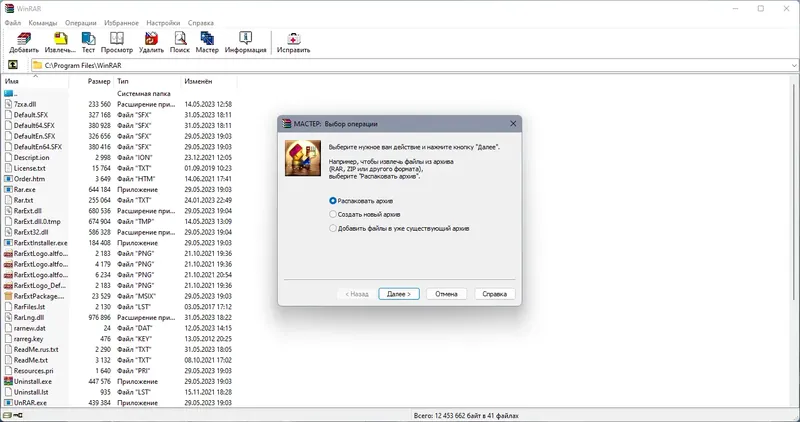Viewport: 800px width, 422px height.
Task: Click the WinRAR title bar app icon
Action: pyautogui.click(x=8, y=9)
